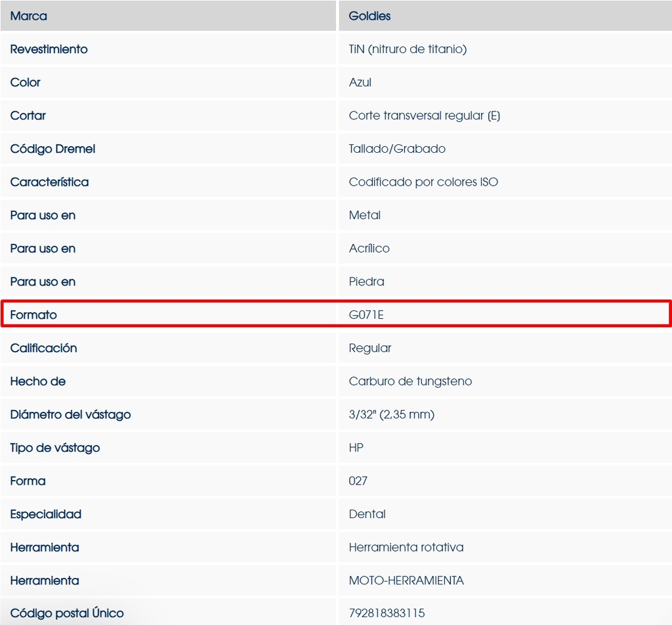Screen dimensions: 672x625
Task: Click the Dental specialty value
Action: [x=367, y=514]
